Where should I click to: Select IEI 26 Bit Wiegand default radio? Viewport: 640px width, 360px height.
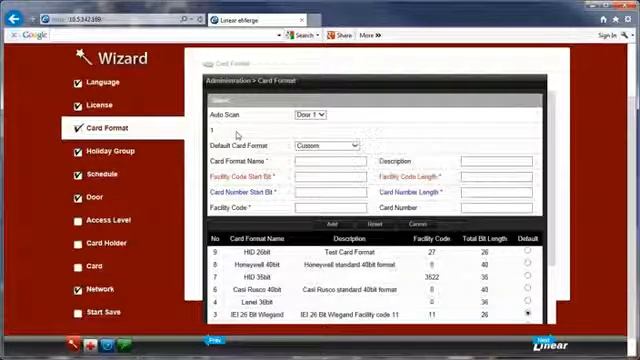pyautogui.click(x=527, y=313)
